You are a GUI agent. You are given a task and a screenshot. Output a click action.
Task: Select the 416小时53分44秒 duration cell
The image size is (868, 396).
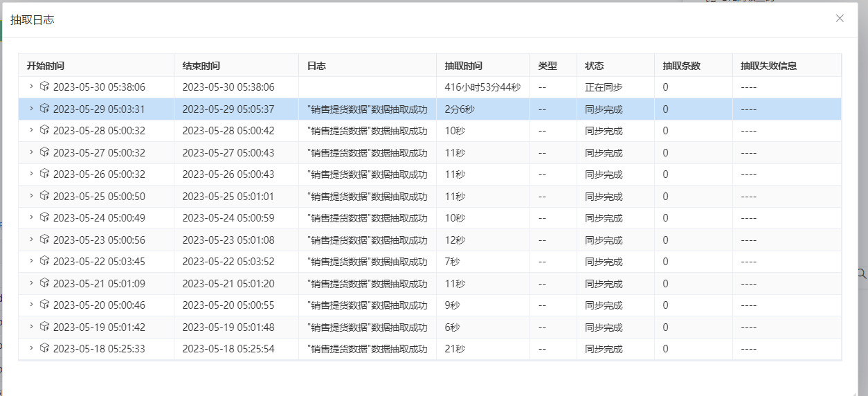point(483,87)
